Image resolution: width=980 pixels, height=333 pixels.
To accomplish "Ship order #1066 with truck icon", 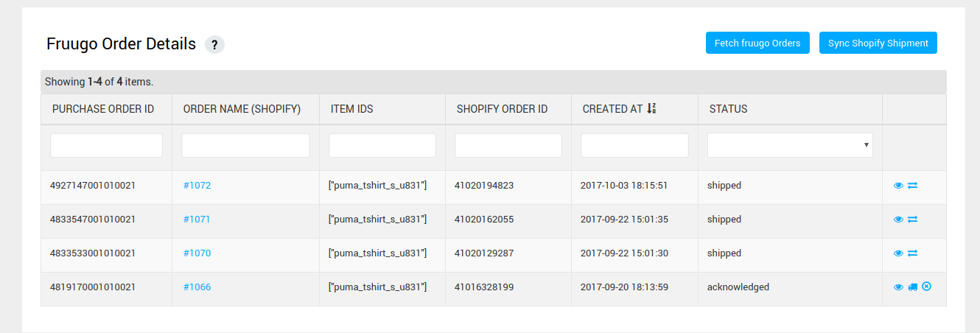I will [913, 287].
